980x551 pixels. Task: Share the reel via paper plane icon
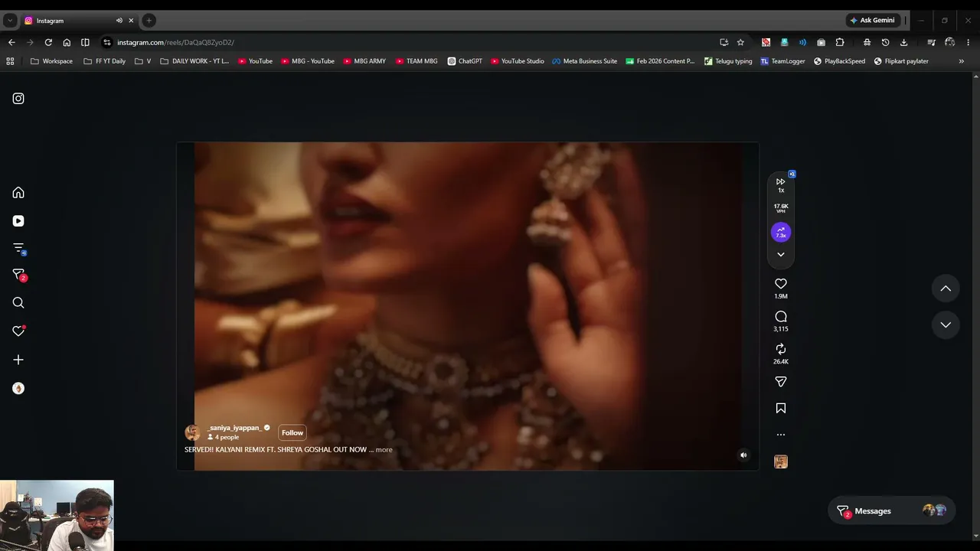[x=781, y=382]
